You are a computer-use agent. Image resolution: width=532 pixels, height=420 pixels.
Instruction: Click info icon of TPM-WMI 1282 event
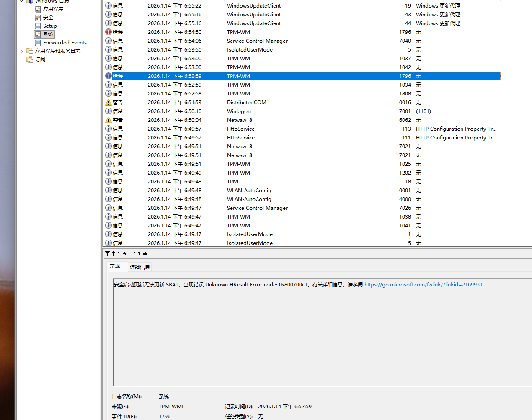(108, 173)
